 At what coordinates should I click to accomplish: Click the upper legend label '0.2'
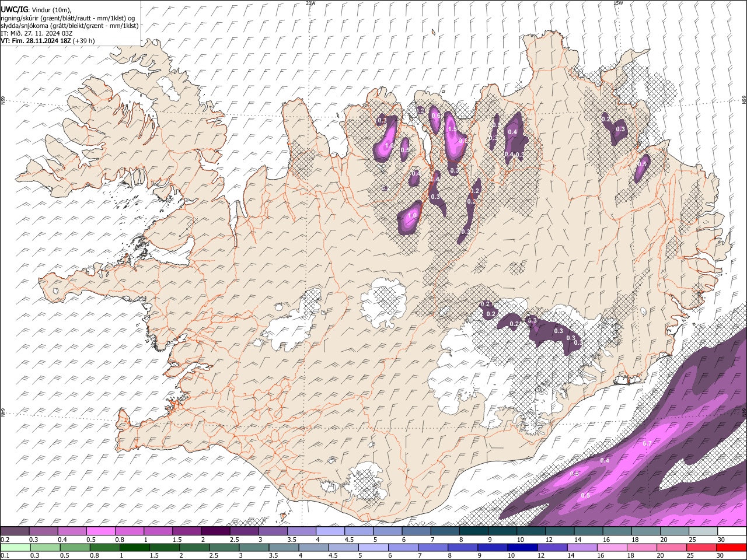pyautogui.click(x=4, y=539)
